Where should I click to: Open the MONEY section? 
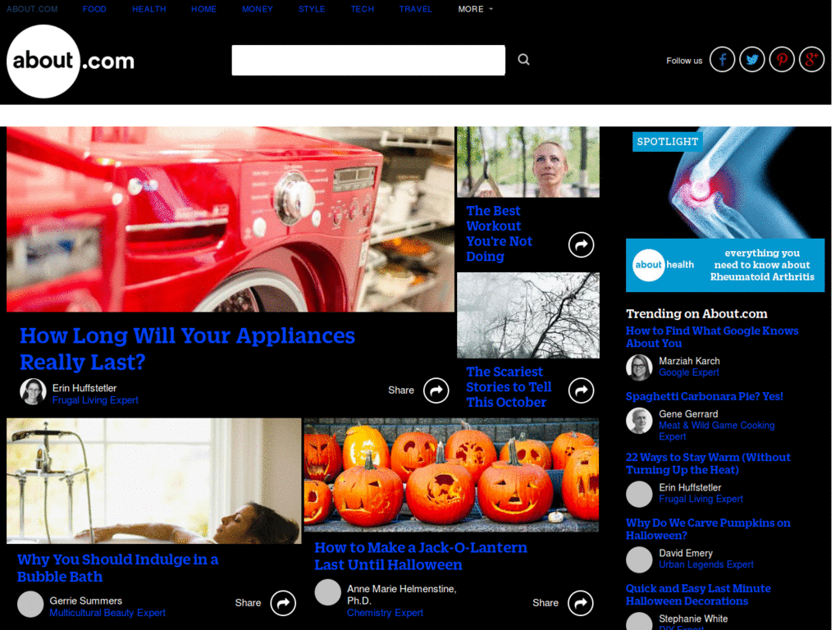click(x=257, y=9)
